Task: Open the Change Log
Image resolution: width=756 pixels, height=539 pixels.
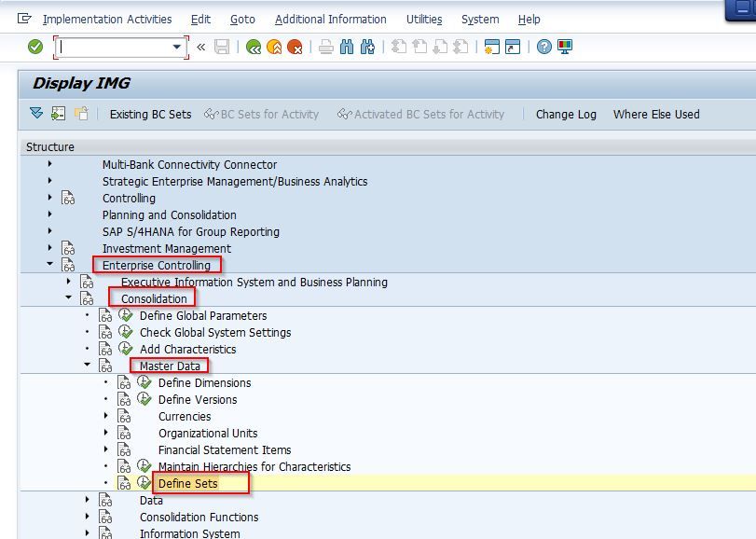Action: coord(566,115)
